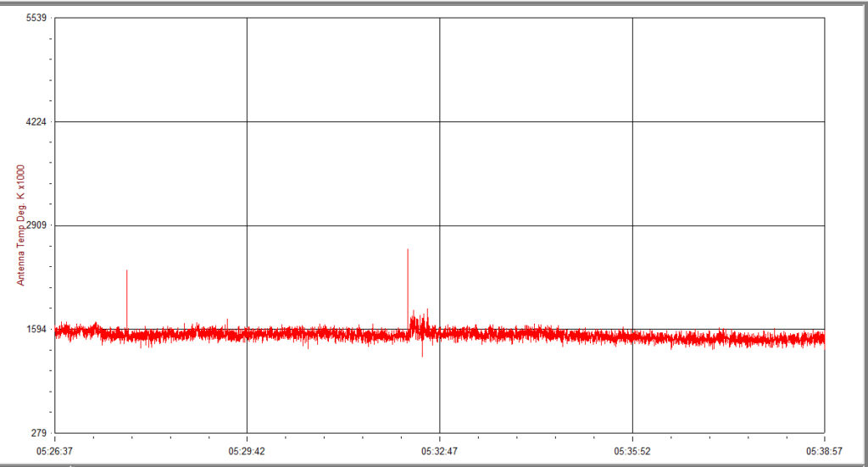Click the 279 bottom y-axis value

click(x=39, y=433)
